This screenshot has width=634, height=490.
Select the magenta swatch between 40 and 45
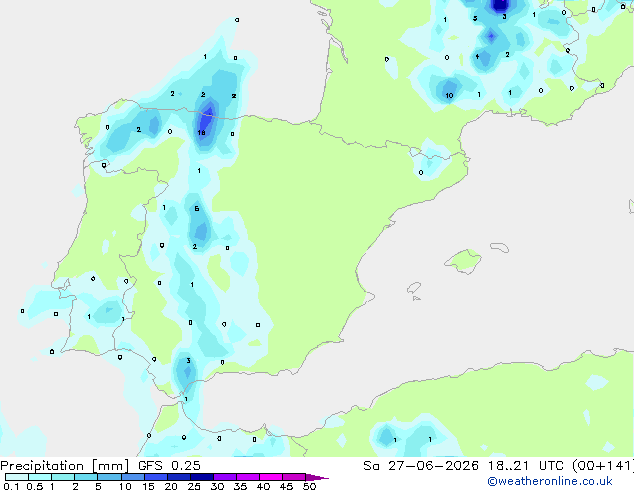click(271, 477)
